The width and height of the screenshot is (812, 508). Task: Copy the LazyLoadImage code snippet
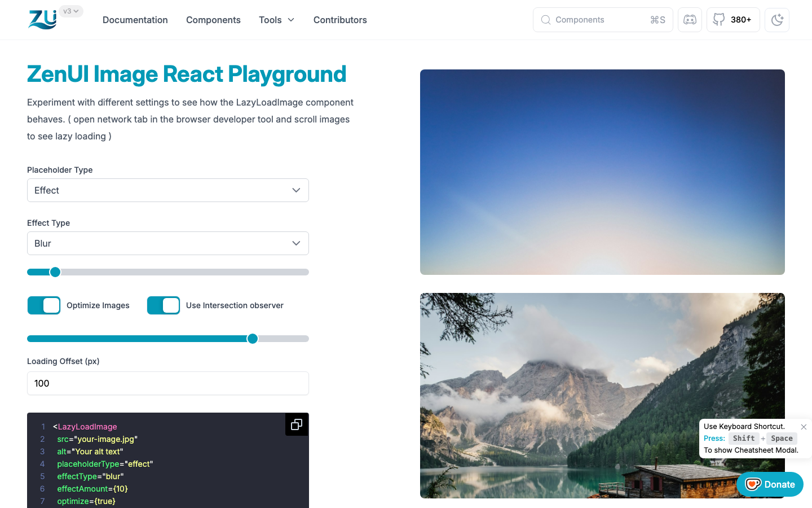pyautogui.click(x=297, y=424)
